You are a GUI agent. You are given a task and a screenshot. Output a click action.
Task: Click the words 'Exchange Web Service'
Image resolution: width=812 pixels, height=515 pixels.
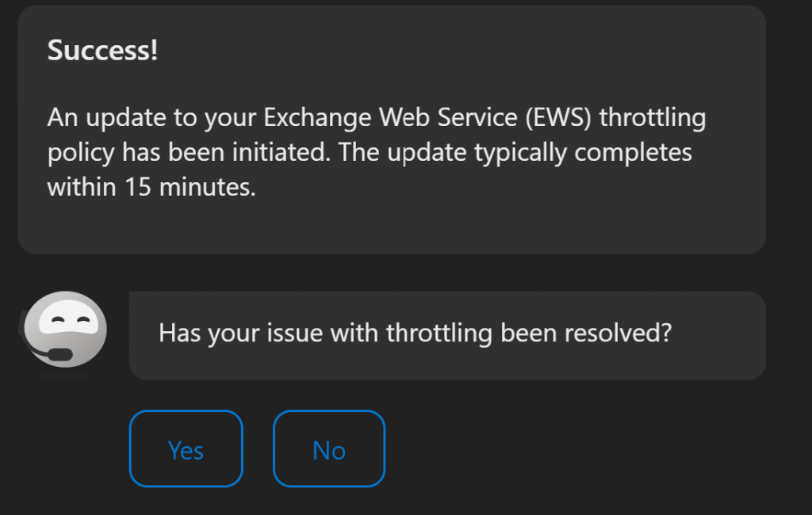point(390,117)
